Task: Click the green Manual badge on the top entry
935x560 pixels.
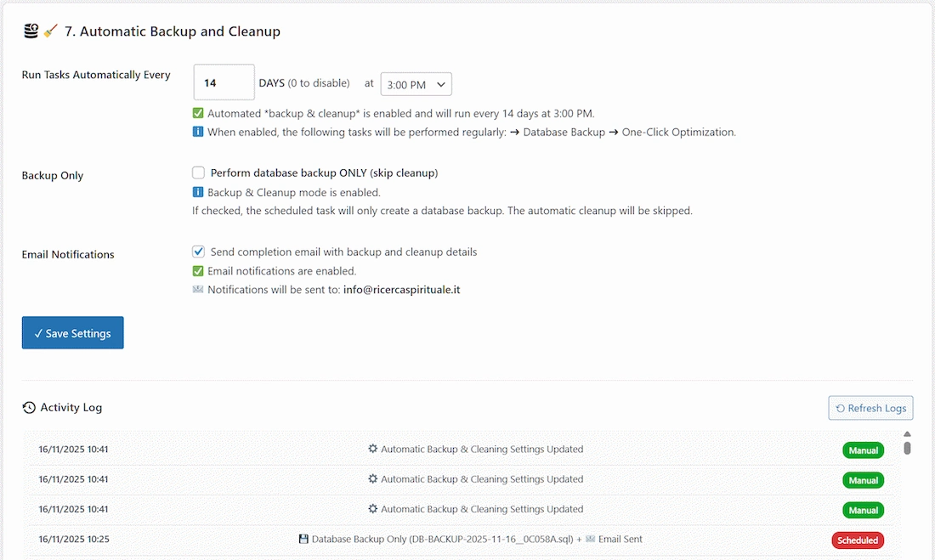Action: point(862,450)
